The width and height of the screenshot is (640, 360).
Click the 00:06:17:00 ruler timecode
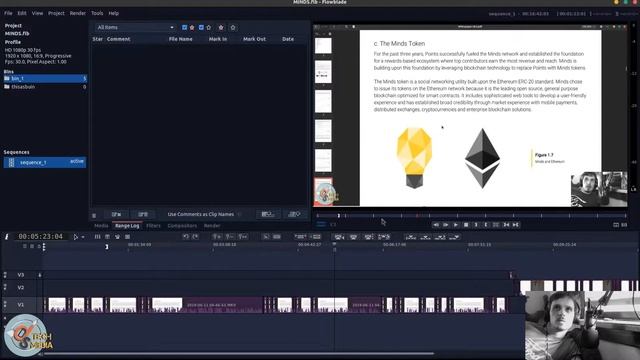tap(394, 245)
